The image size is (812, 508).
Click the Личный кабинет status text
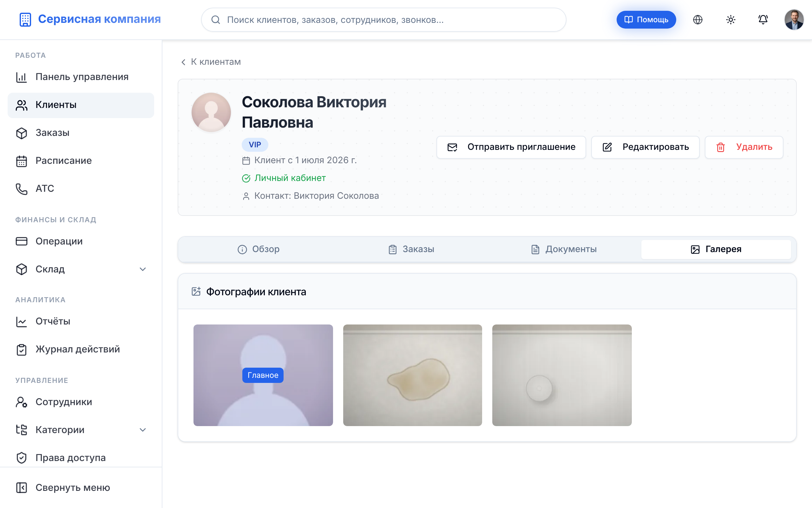(x=290, y=178)
